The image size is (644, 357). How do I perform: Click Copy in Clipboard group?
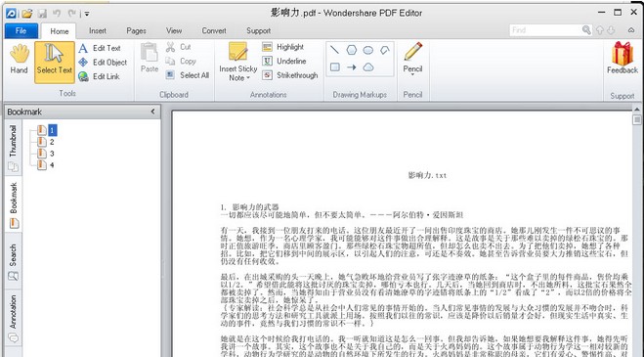(x=181, y=61)
